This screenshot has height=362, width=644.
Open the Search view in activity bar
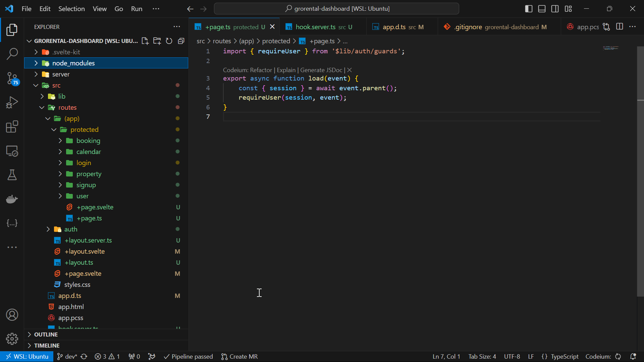point(12,54)
